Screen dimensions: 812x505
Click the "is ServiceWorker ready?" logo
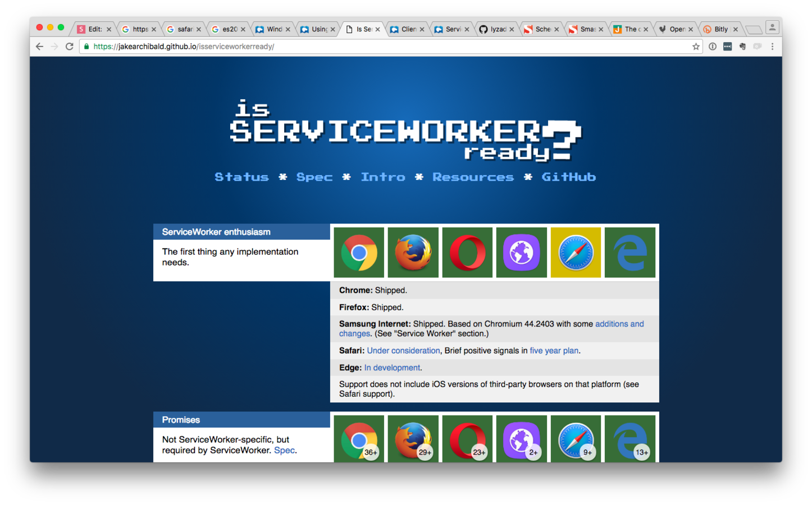(405, 131)
